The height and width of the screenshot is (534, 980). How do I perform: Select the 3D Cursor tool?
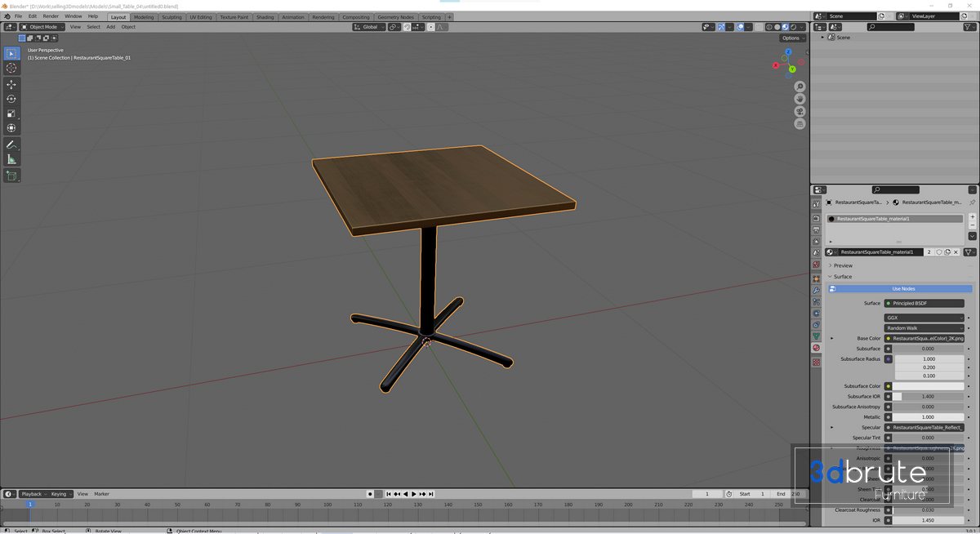click(x=11, y=68)
